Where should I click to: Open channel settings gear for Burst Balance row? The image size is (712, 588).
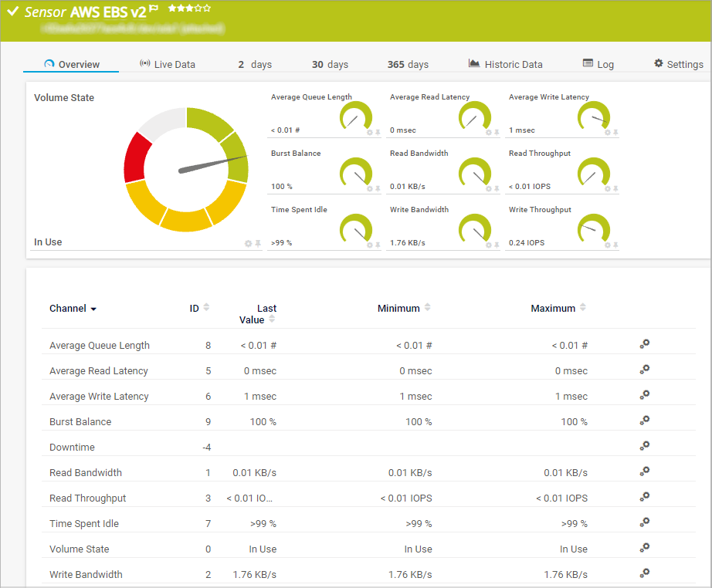(x=645, y=421)
